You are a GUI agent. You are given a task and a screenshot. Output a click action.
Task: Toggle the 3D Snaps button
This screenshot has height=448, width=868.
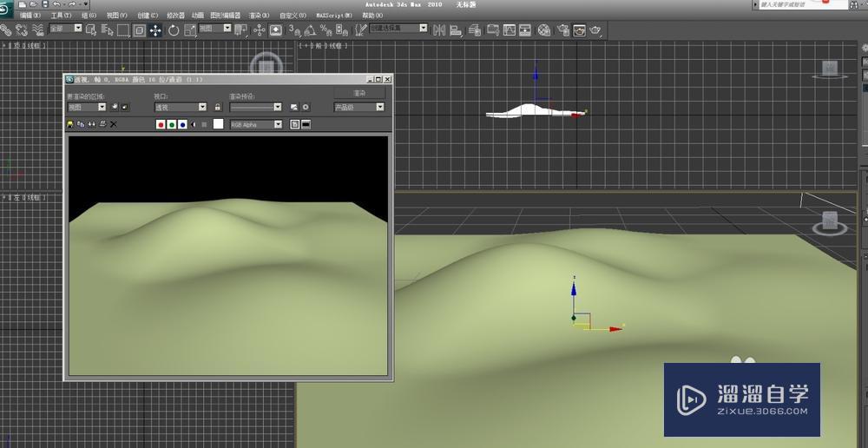pos(293,30)
